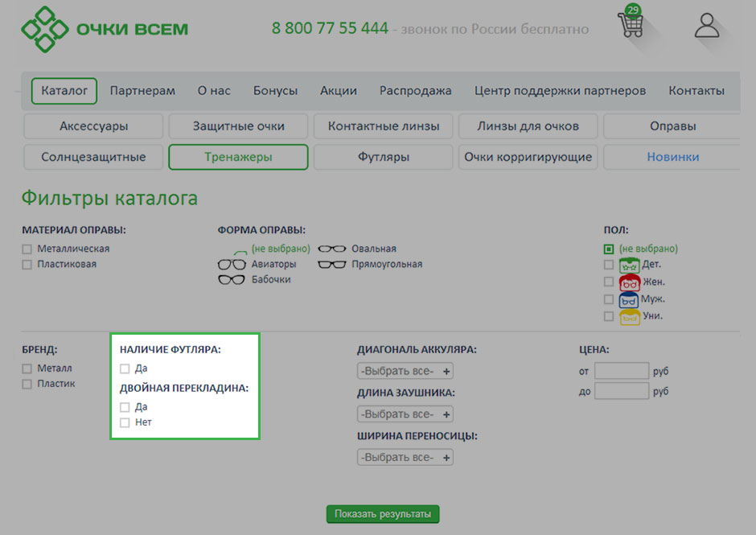Open the Распродажа menu item
The height and width of the screenshot is (535, 756).
415,91
